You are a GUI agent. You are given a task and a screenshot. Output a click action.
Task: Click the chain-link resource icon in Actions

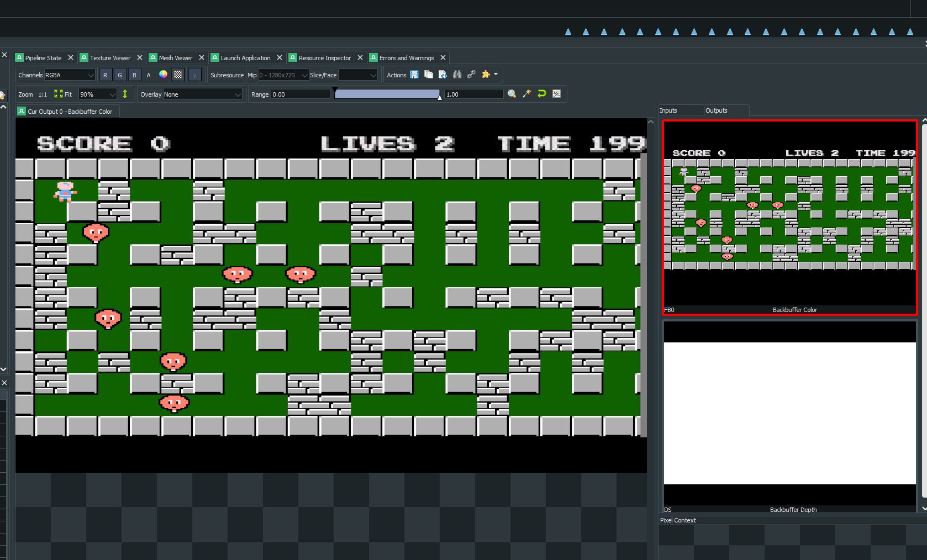coord(471,75)
